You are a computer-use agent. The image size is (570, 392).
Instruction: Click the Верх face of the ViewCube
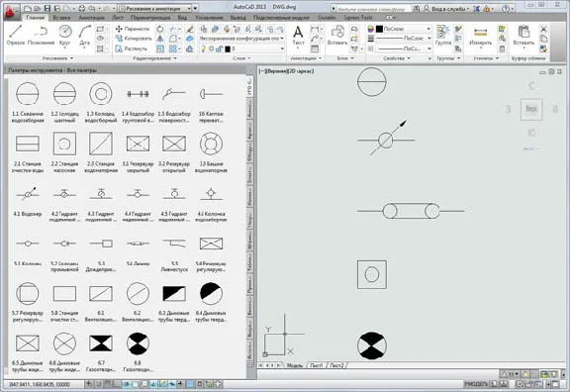(531, 109)
